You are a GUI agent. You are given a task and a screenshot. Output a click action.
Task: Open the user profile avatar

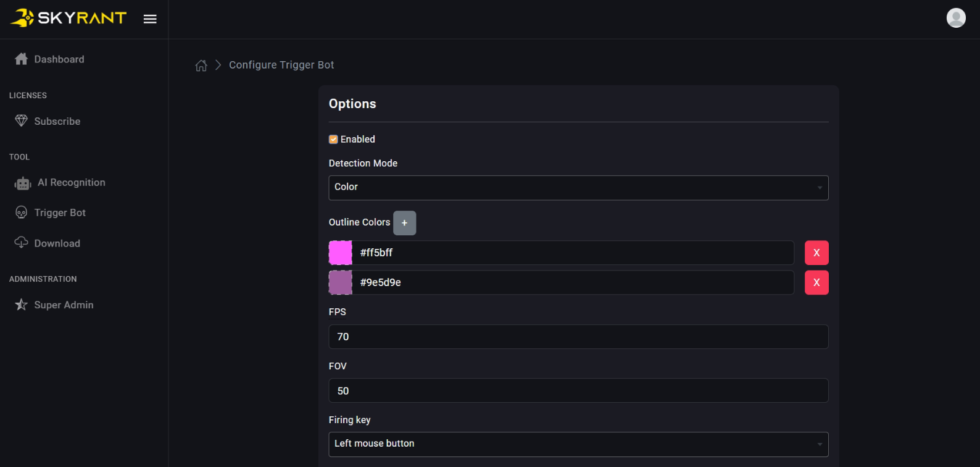(956, 18)
